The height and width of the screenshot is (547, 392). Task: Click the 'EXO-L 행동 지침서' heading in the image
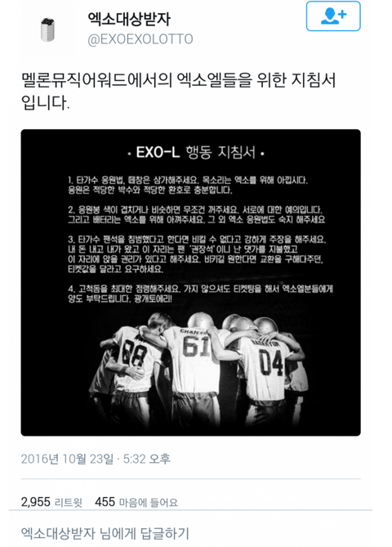(196, 152)
